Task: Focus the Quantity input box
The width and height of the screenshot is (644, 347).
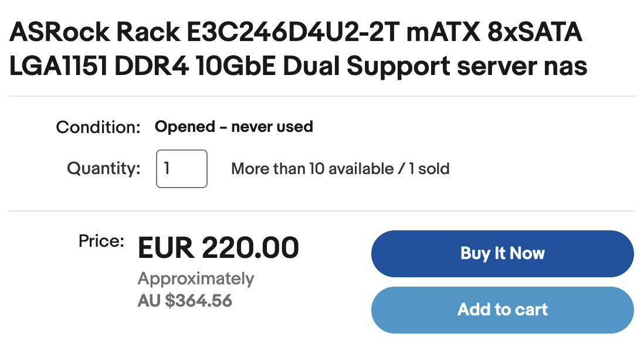Action: pyautogui.click(x=181, y=169)
